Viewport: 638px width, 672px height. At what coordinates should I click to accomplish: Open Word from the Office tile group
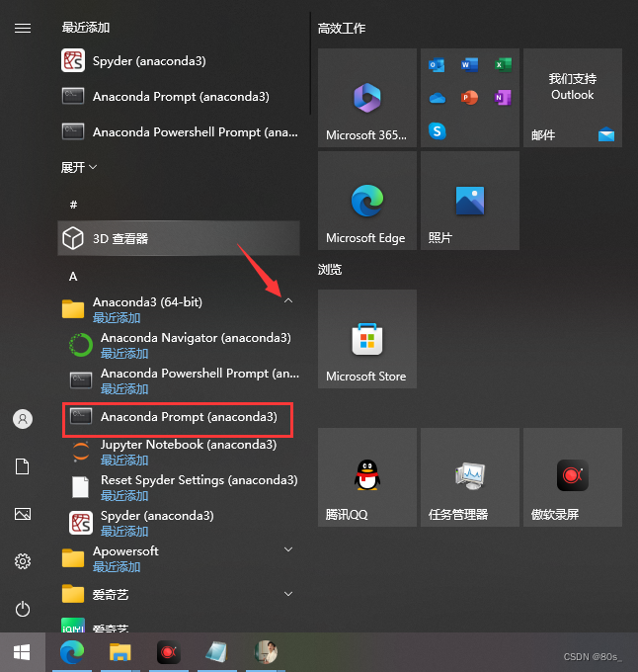click(x=470, y=65)
